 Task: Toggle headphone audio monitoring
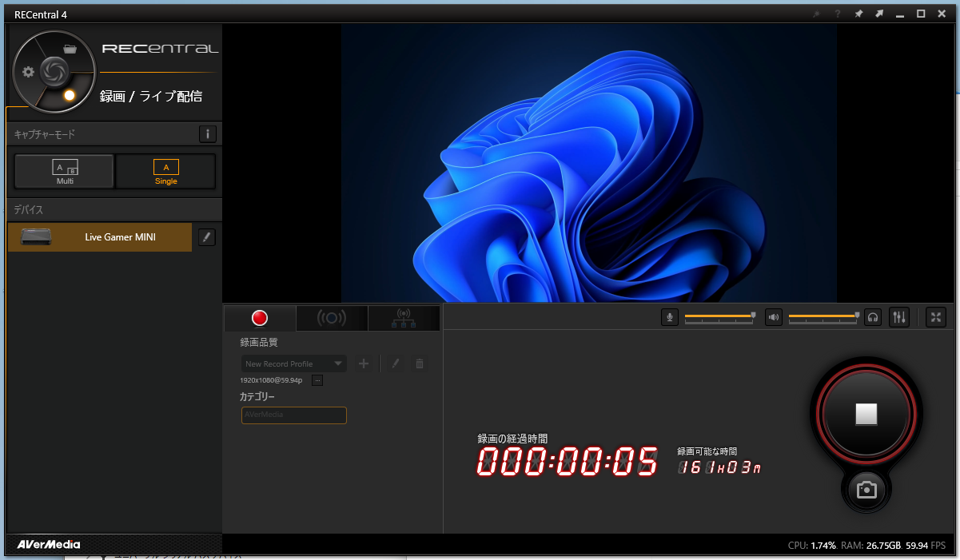pos(873,317)
